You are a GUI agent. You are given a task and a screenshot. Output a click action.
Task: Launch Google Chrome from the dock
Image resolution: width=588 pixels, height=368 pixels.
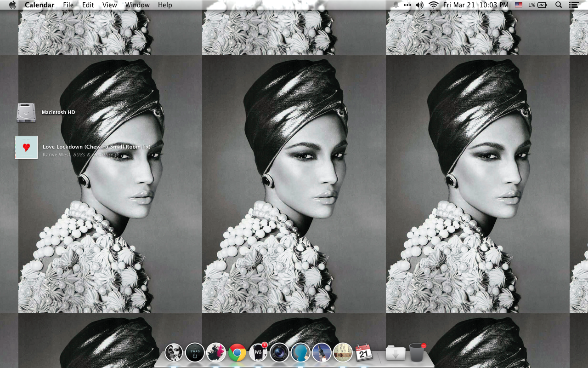[237, 353]
